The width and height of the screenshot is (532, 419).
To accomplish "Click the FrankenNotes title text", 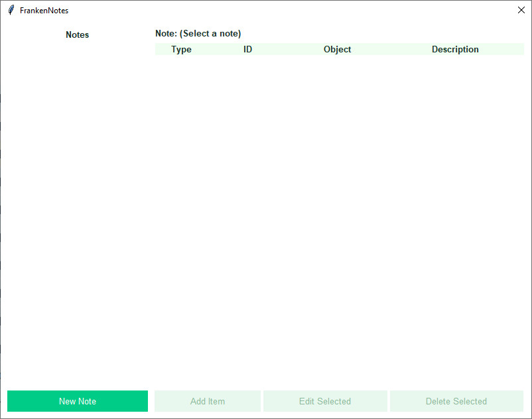I will pos(42,10).
